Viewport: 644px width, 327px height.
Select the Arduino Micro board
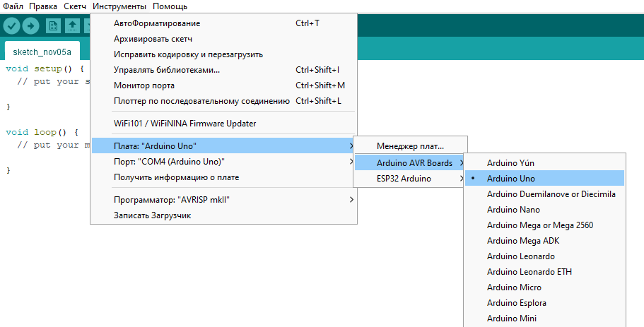544,287
